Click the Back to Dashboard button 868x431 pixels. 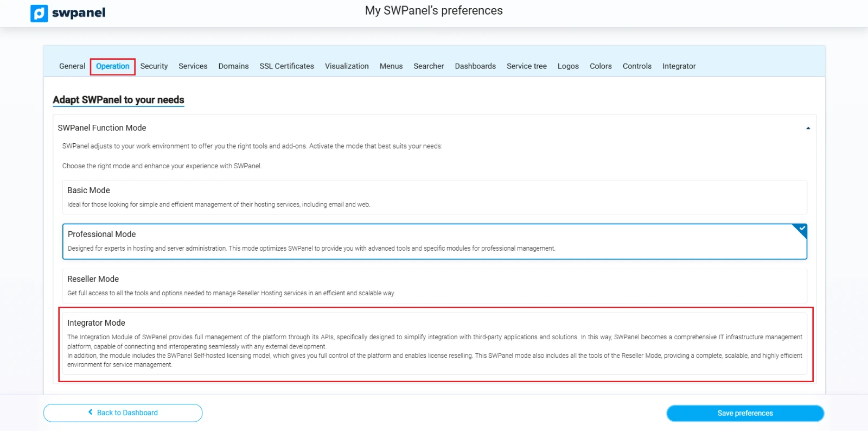tap(123, 413)
